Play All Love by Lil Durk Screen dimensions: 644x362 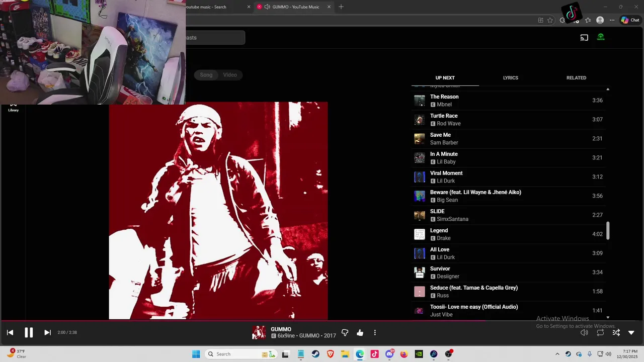(508, 253)
